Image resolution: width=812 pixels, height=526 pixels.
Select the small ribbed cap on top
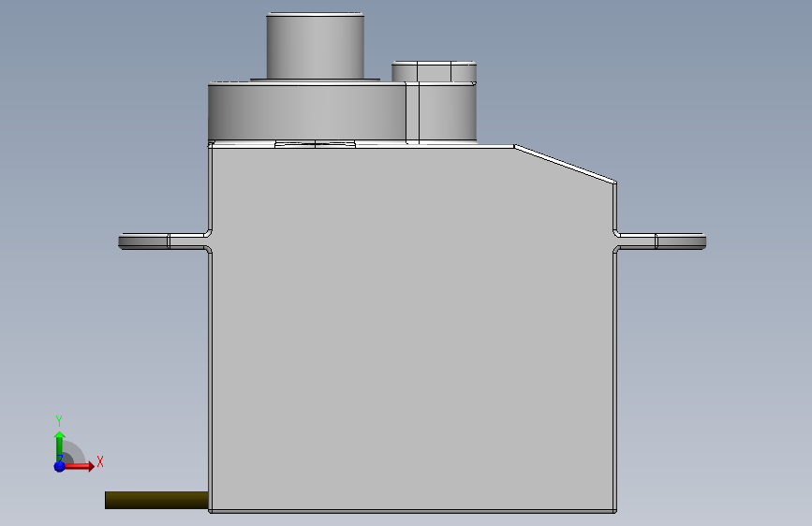pos(434,71)
